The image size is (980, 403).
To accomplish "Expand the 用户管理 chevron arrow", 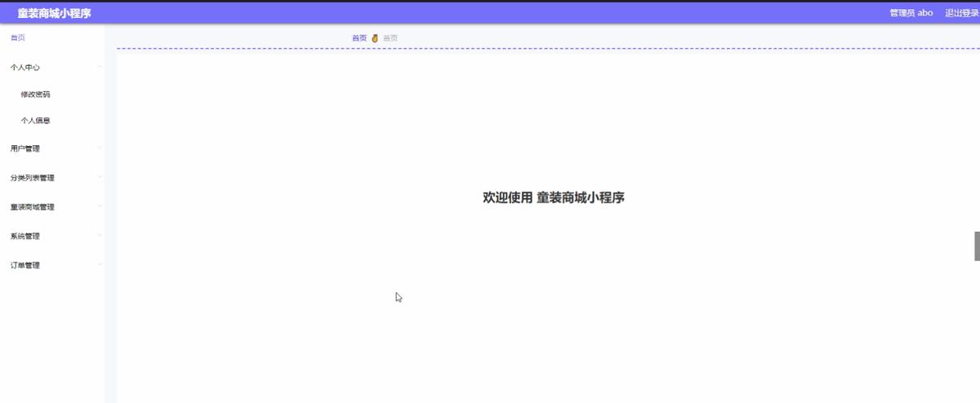I will 100,148.
